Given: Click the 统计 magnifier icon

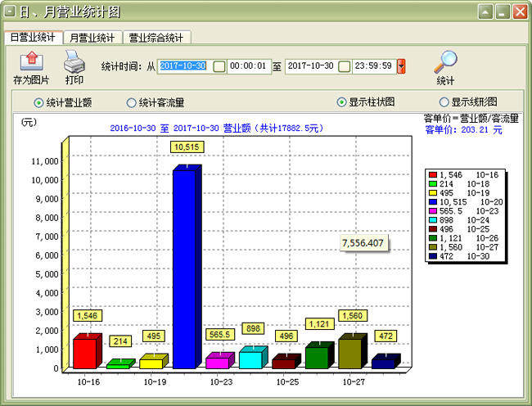Looking at the screenshot, I should (444, 61).
